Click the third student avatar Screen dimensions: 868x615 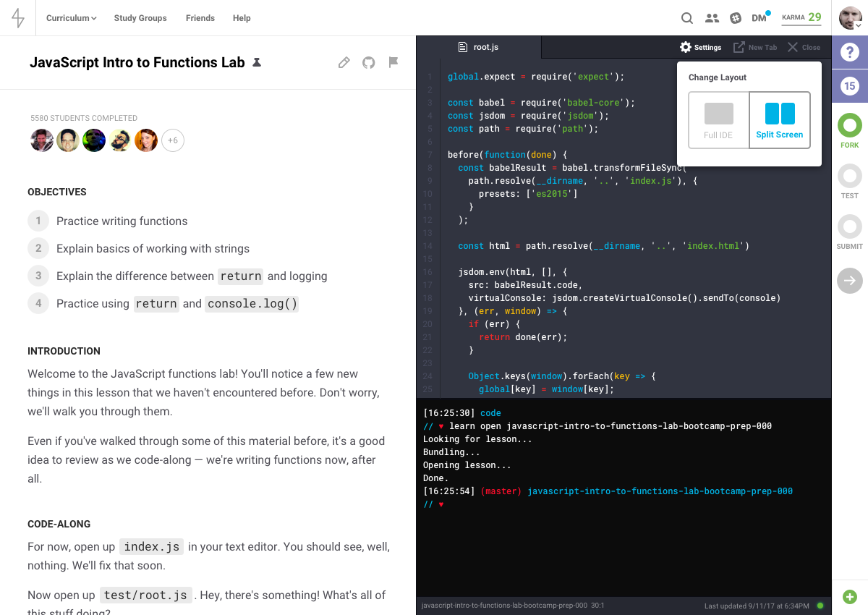[x=94, y=140]
